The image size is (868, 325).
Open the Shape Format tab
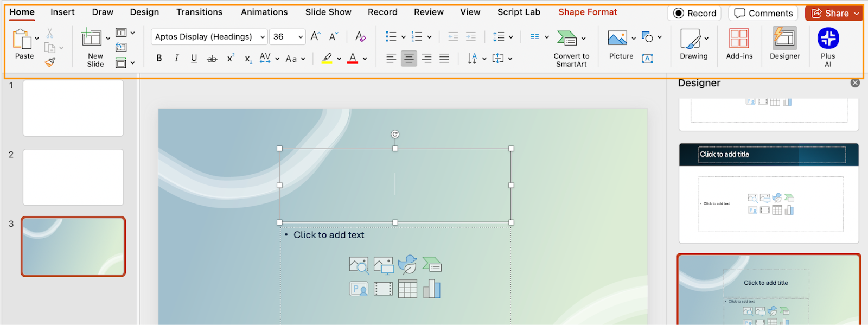588,12
